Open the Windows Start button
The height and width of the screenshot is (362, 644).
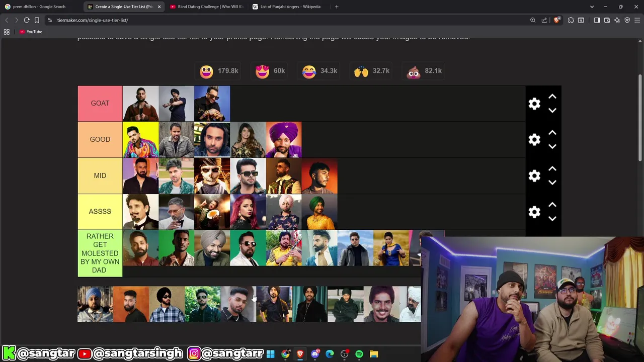[270, 354]
